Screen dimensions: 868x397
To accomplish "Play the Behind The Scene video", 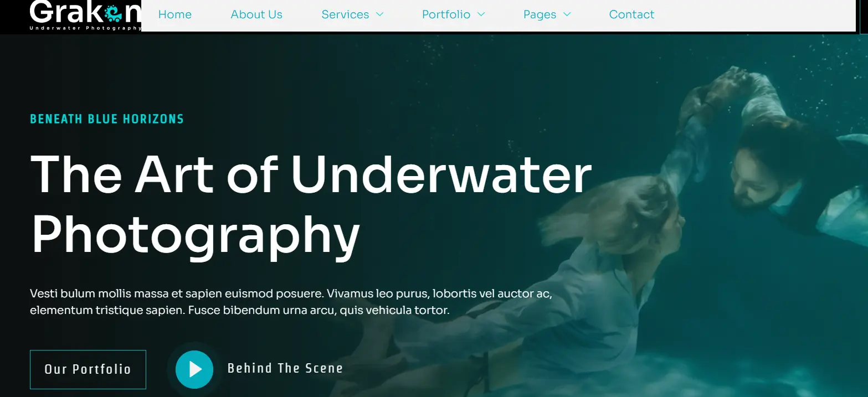I will point(194,369).
